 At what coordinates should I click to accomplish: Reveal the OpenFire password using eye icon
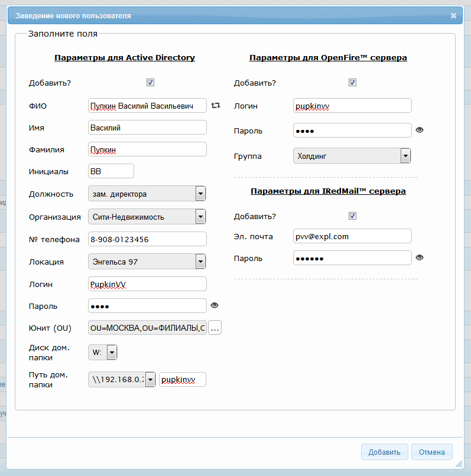tap(420, 130)
